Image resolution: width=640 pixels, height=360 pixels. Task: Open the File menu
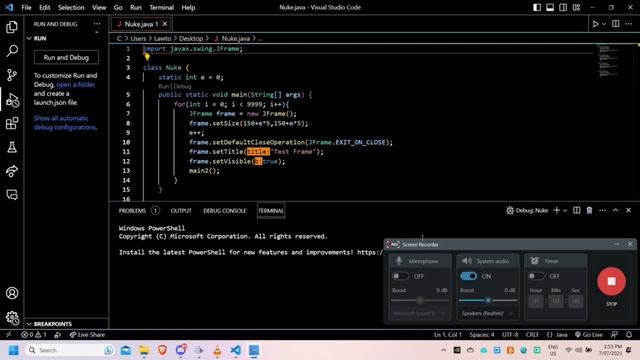point(26,7)
